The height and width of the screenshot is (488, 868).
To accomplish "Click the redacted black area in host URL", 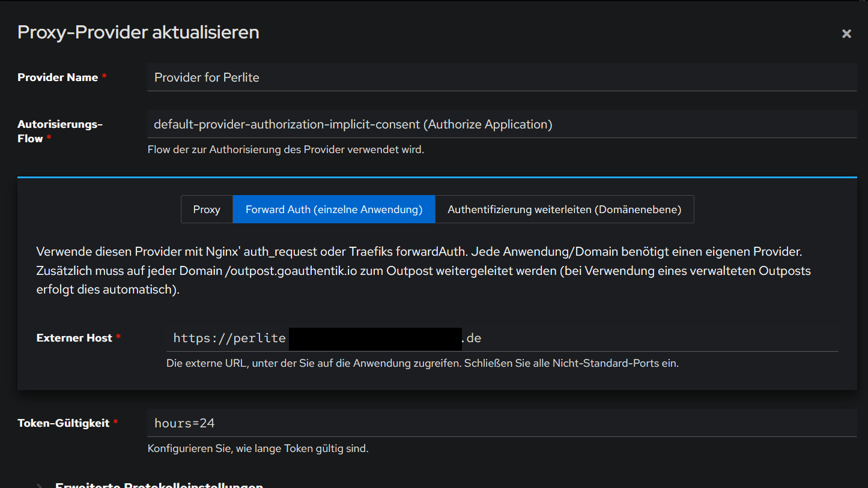I will pos(375,339).
